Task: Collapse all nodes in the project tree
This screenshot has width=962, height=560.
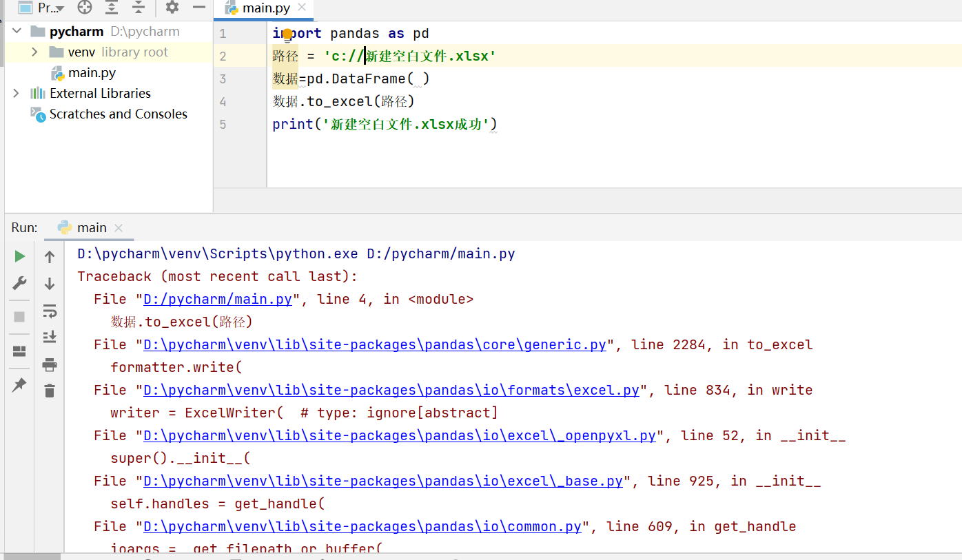Action: [x=139, y=8]
